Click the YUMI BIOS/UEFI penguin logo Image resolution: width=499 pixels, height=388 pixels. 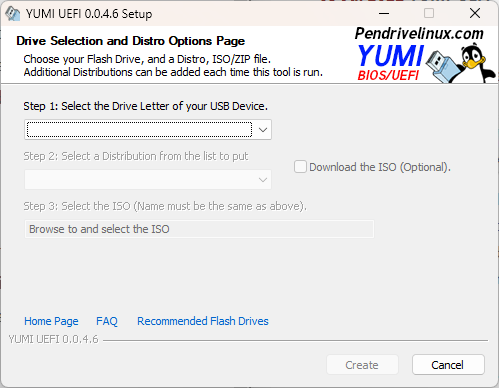(427, 63)
